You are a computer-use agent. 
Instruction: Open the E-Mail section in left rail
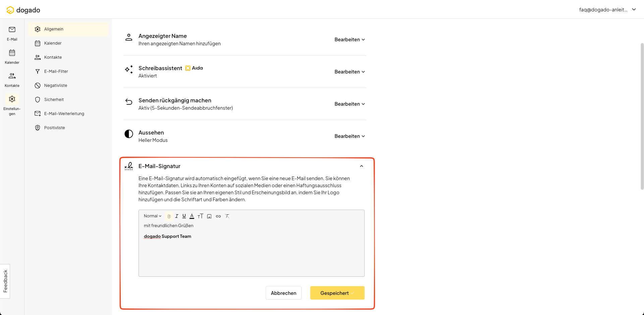(x=12, y=34)
